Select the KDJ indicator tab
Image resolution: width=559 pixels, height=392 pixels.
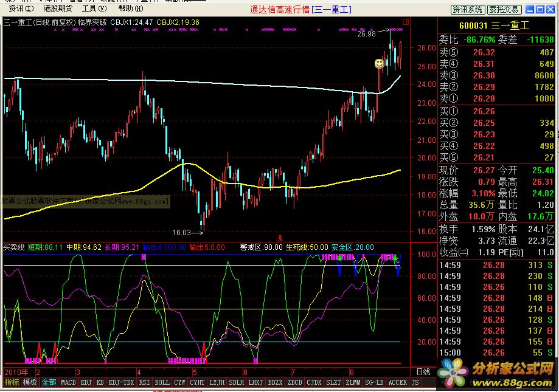point(86,382)
